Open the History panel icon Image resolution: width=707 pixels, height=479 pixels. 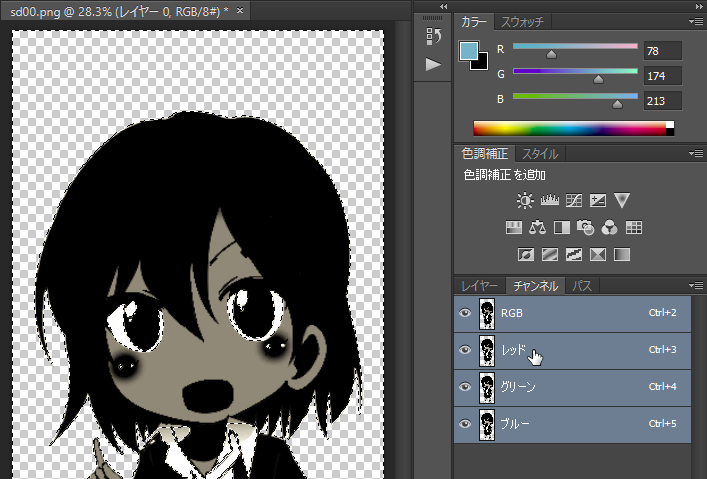(x=433, y=37)
